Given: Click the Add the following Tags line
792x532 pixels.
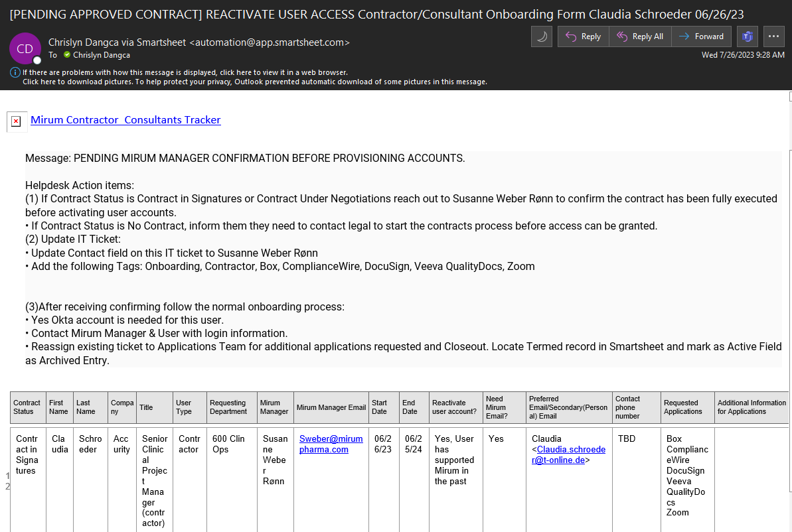Looking at the screenshot, I should point(280,267).
